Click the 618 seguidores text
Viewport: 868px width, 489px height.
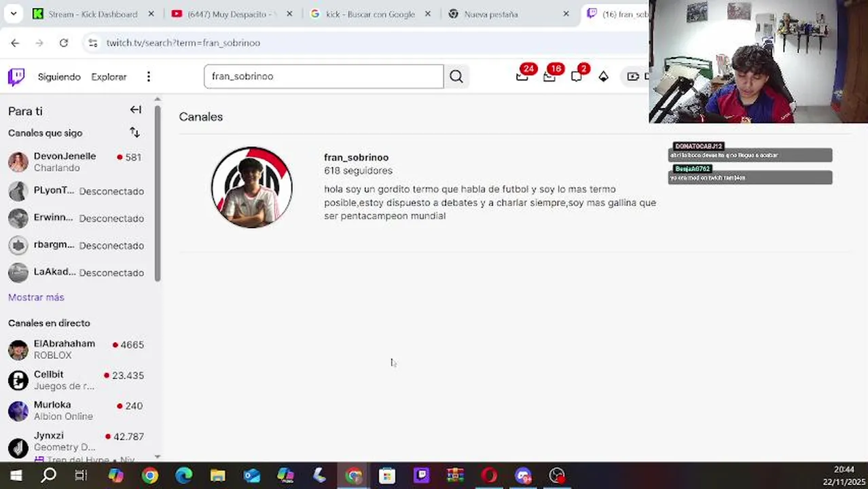358,170
